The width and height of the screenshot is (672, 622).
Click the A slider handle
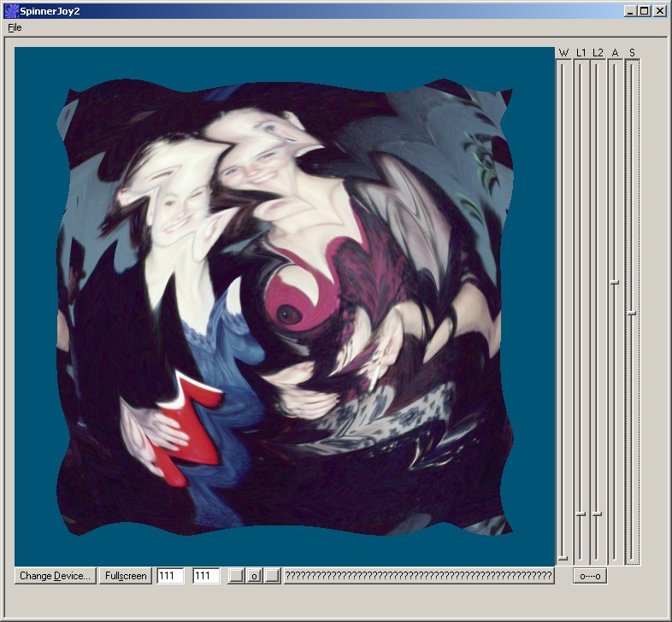[615, 281]
